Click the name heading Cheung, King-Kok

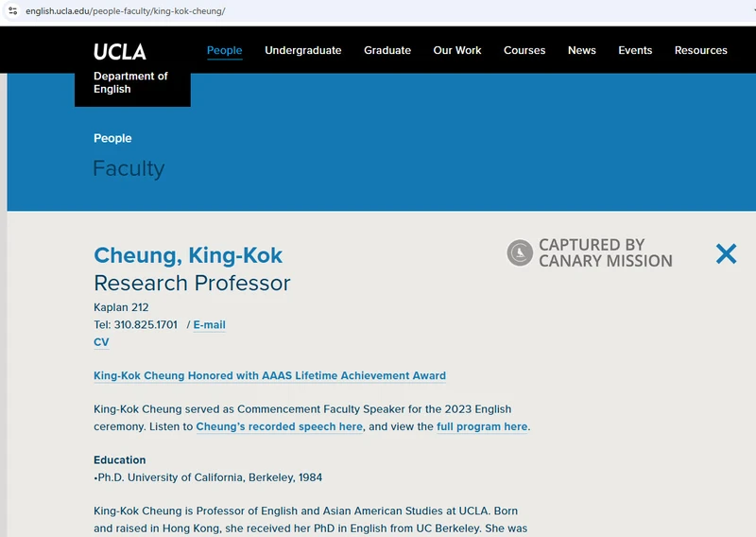coord(188,255)
